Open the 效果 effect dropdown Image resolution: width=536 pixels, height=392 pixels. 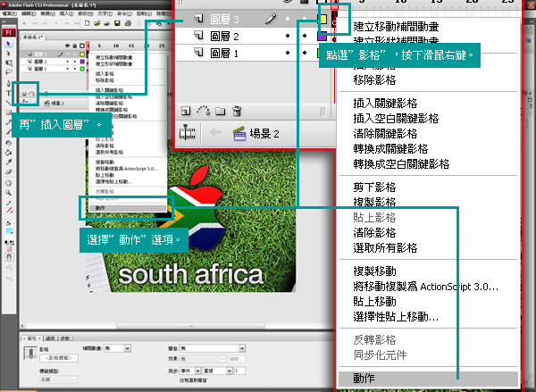click(x=203, y=359)
